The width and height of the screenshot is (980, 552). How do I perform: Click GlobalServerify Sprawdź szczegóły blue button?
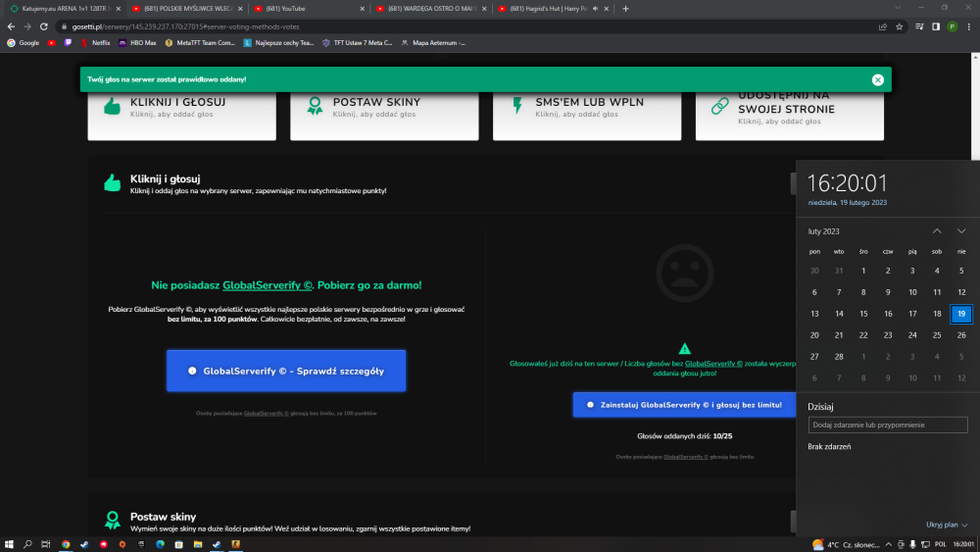[286, 371]
